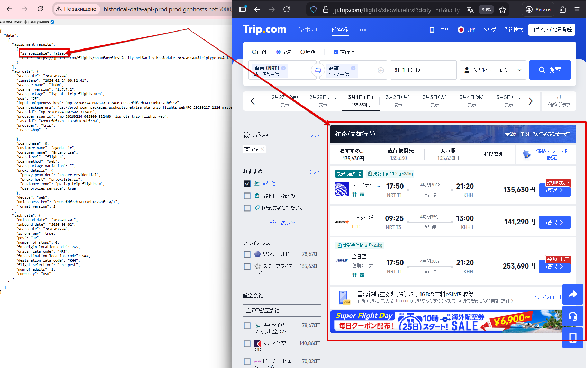The width and height of the screenshot is (588, 368).
Task: Select the ANA 253,690円 flight
Action: coord(554,267)
